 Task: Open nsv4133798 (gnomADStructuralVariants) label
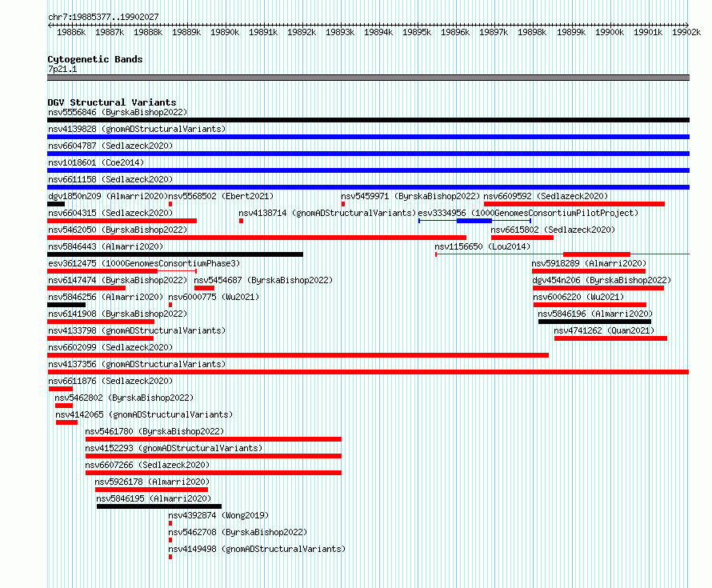tap(137, 330)
